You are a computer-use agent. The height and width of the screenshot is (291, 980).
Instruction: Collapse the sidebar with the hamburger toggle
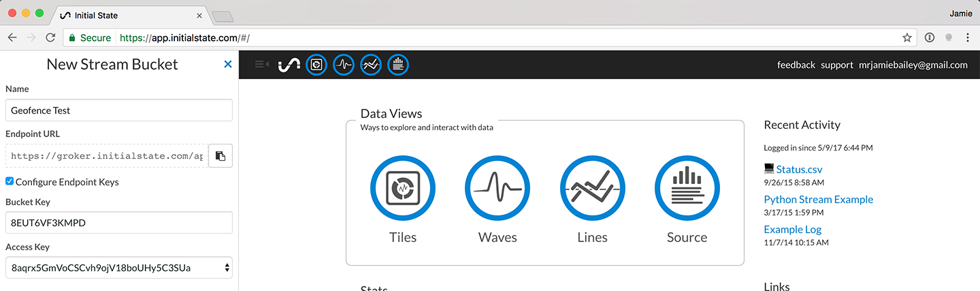(x=261, y=64)
